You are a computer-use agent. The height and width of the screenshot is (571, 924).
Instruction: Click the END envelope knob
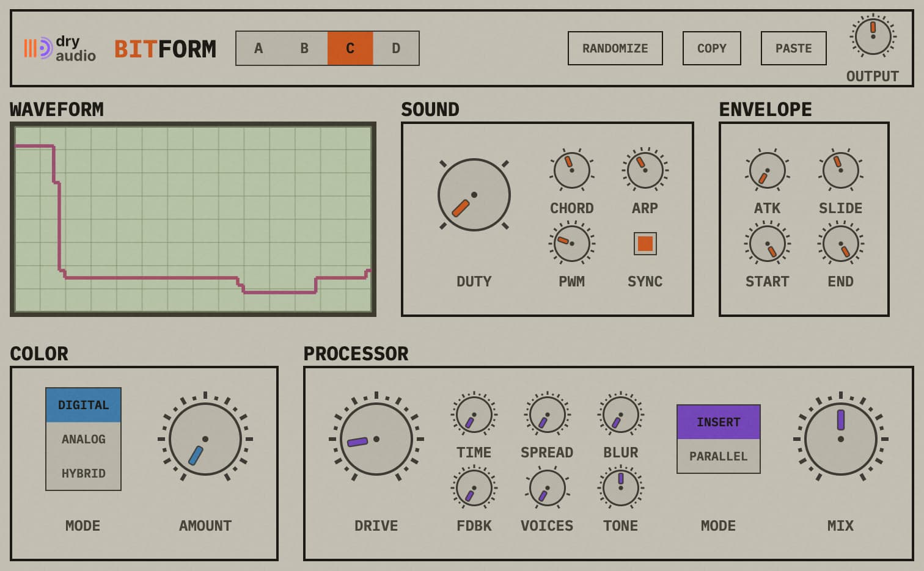click(x=841, y=244)
